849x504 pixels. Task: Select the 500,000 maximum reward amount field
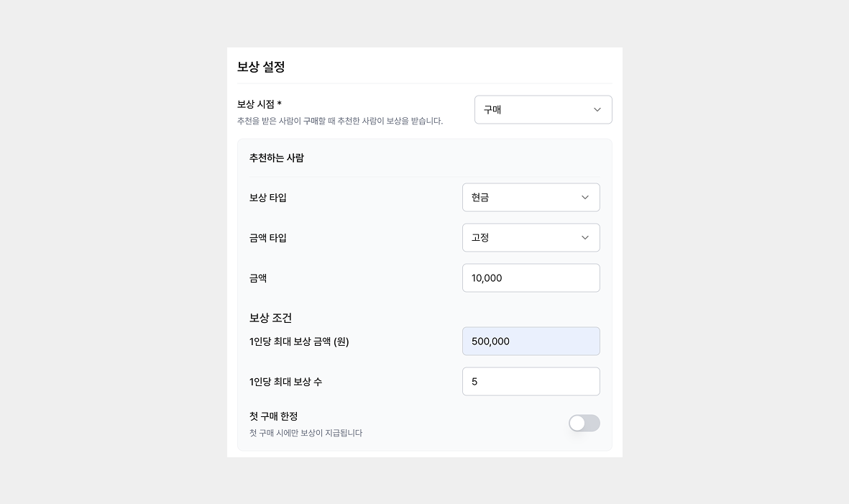[531, 341]
